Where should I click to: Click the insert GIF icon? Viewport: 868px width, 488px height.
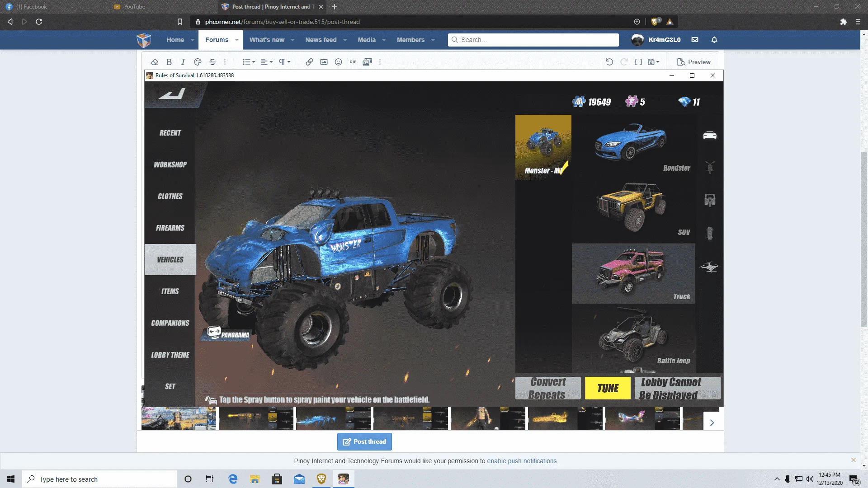(x=353, y=62)
